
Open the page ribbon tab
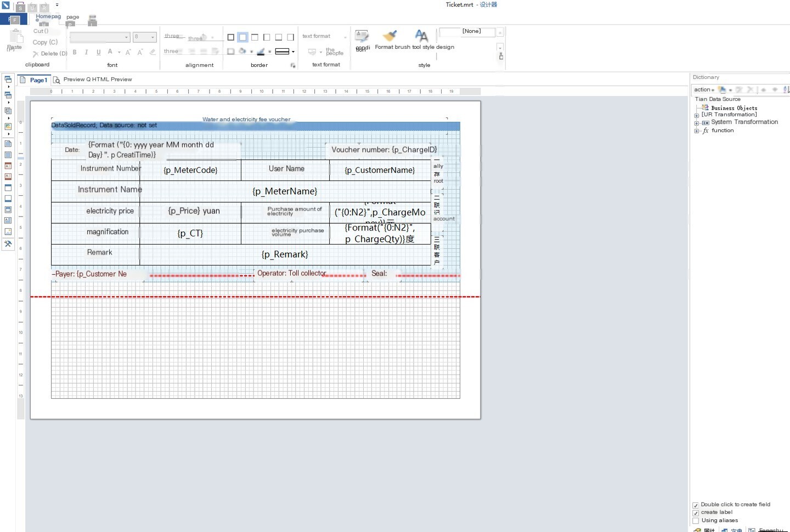(x=72, y=17)
